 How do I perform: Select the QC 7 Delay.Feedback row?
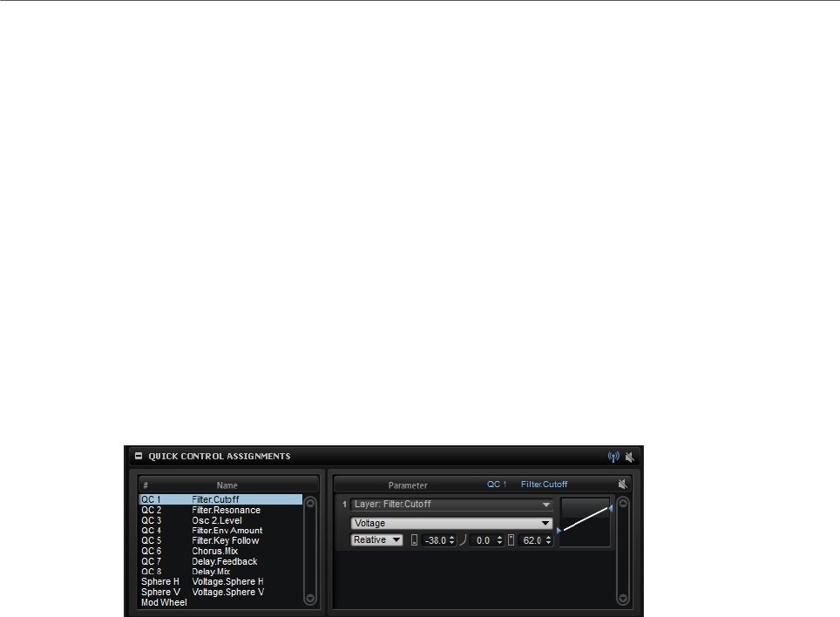click(220, 561)
